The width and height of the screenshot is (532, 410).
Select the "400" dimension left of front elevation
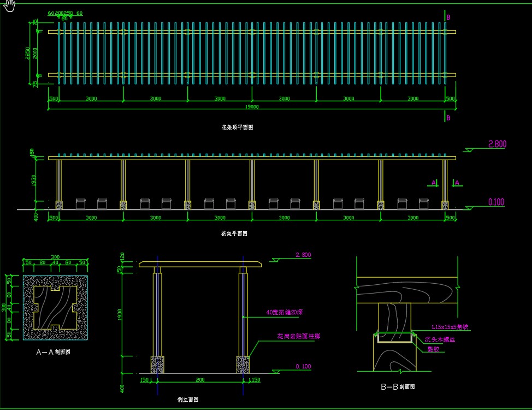[36, 216]
